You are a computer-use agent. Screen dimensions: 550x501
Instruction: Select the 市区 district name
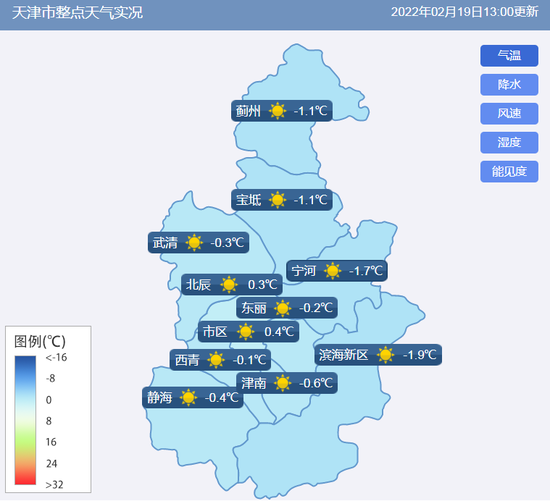(x=215, y=332)
